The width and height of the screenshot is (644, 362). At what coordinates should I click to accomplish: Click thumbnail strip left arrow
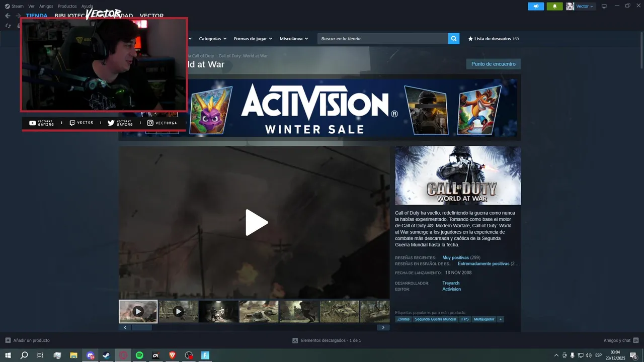click(125, 327)
